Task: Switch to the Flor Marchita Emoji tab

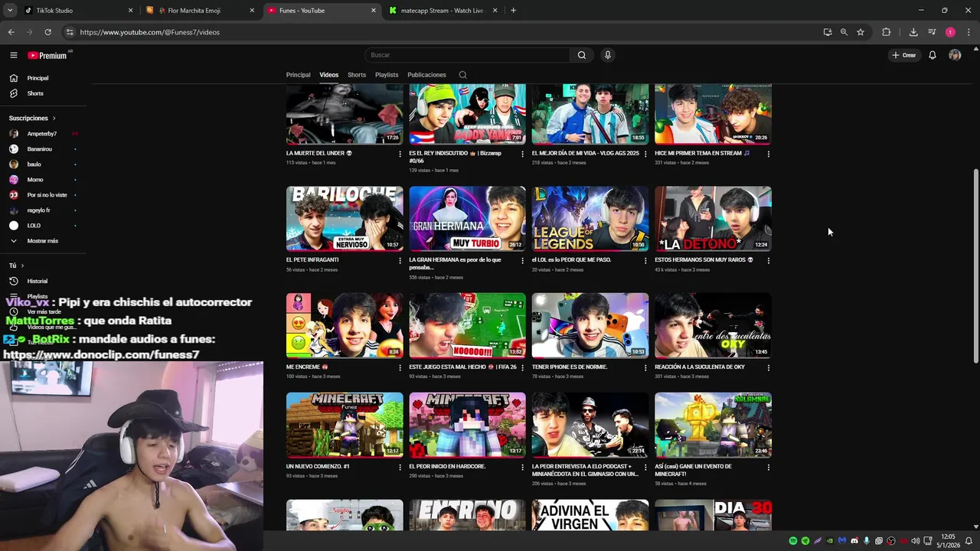Action: point(200,11)
